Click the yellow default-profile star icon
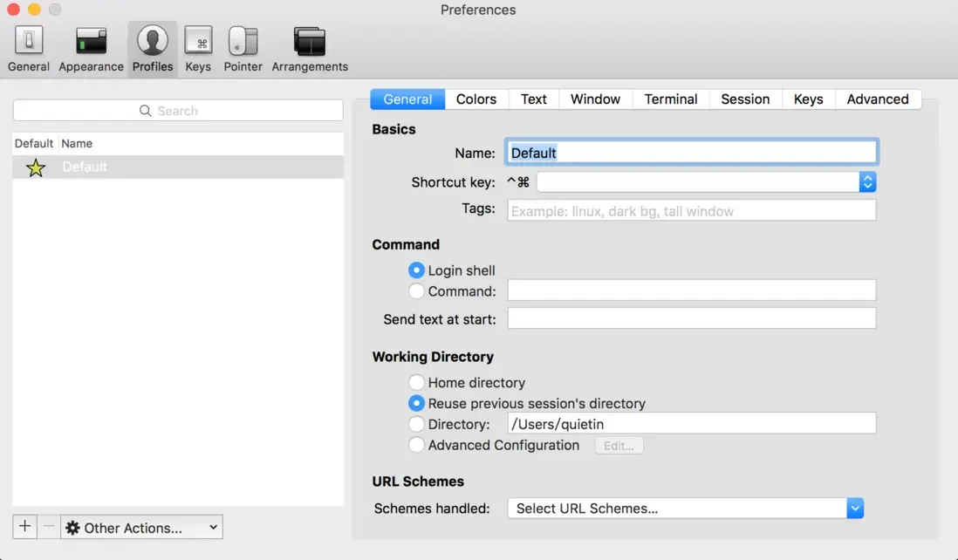 [36, 167]
